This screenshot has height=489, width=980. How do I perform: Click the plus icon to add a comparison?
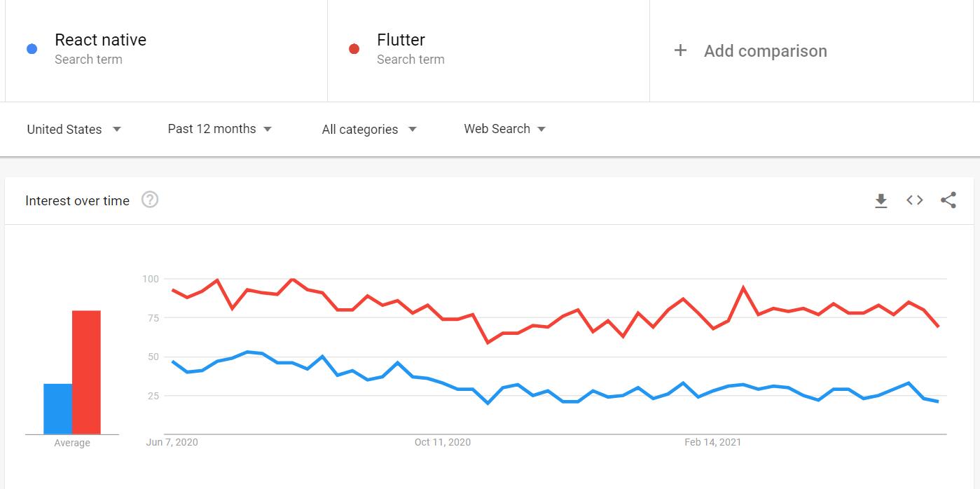click(x=679, y=50)
